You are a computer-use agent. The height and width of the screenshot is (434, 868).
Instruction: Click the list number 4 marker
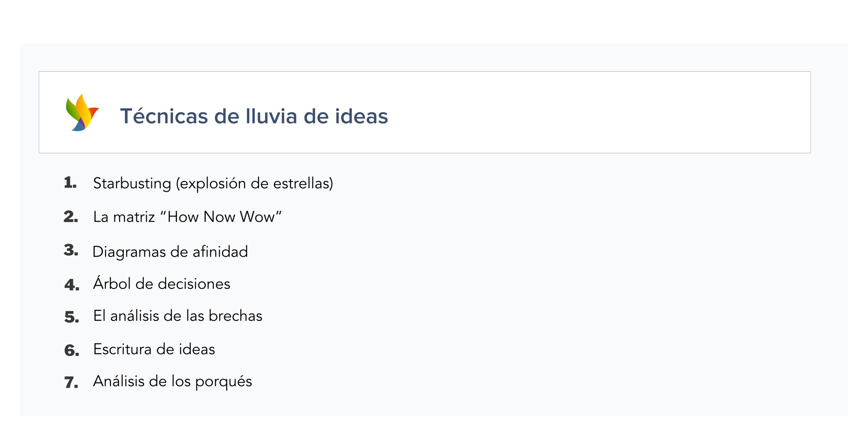point(72,285)
